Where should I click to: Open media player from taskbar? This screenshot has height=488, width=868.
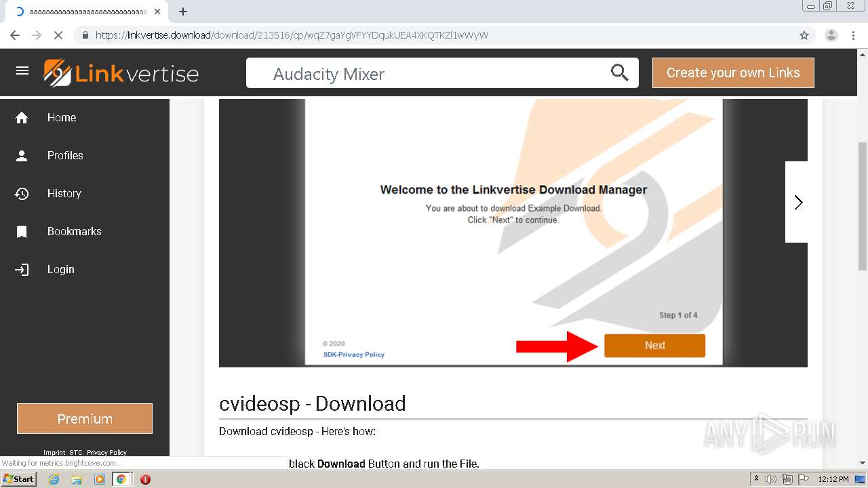pyautogui.click(x=100, y=479)
